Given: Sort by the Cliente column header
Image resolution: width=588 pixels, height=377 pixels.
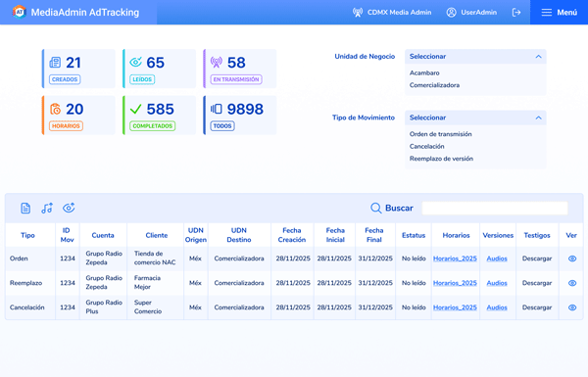Looking at the screenshot, I should coord(157,235).
